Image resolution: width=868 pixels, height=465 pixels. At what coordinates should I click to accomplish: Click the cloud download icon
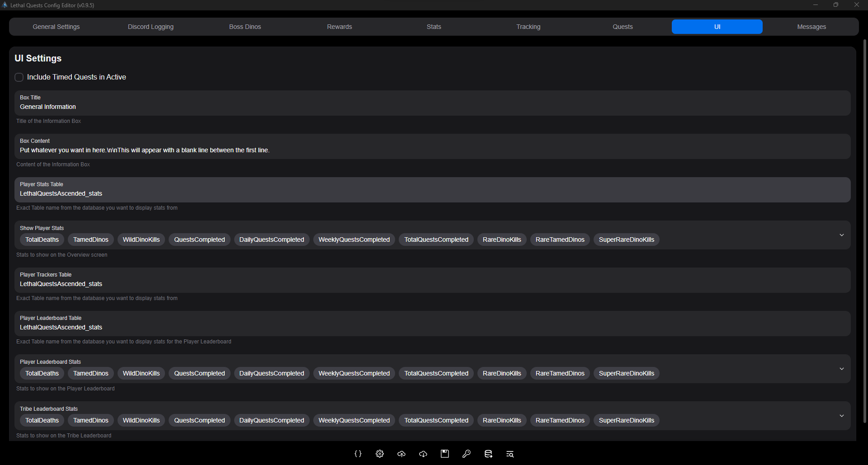click(423, 454)
